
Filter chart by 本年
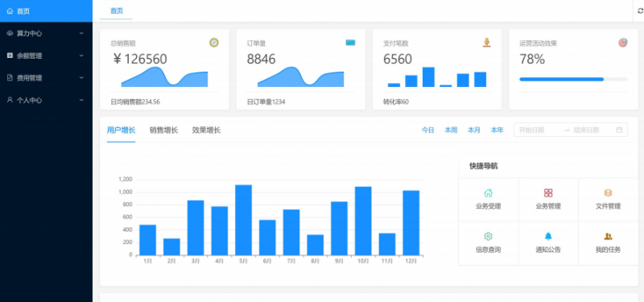pyautogui.click(x=497, y=130)
